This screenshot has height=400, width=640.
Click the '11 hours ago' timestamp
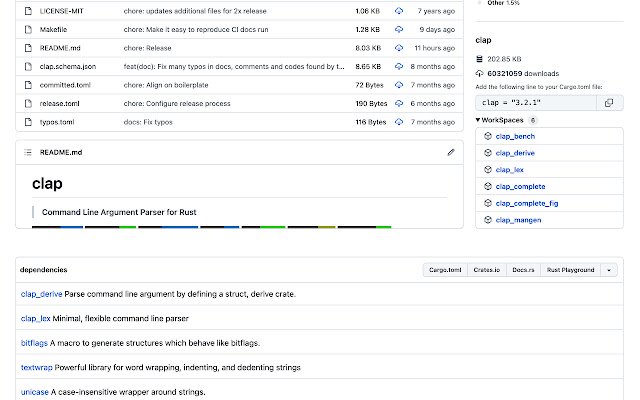tap(435, 48)
